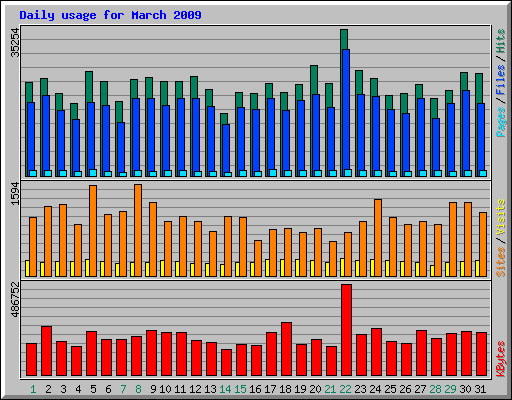Screen dimensions: 512x400
Task: Click the blue Files bar for day 30
Action: pos(466,131)
